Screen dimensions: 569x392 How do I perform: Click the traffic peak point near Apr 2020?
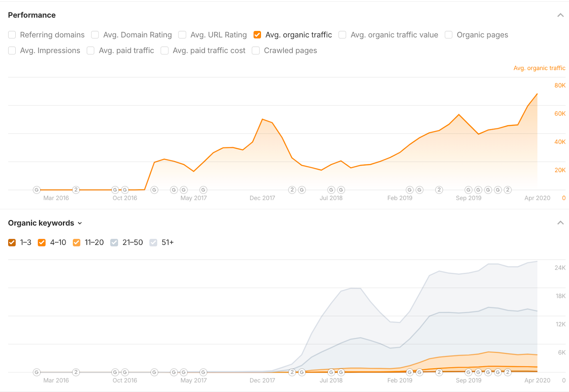point(537,94)
